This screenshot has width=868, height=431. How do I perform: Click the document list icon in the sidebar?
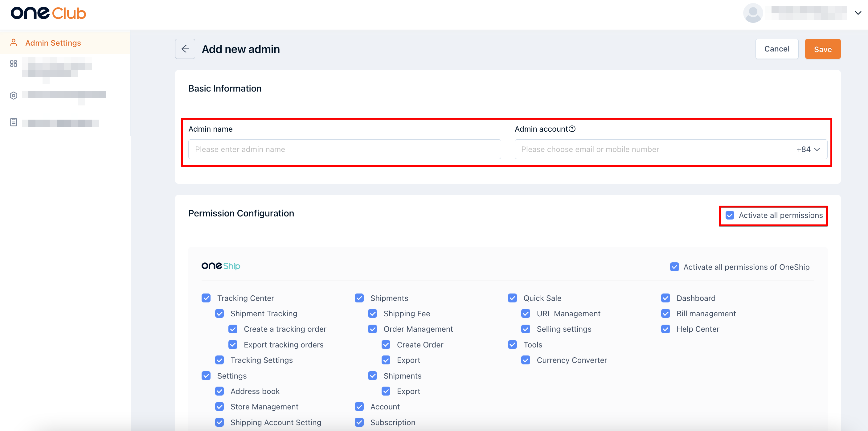[14, 122]
